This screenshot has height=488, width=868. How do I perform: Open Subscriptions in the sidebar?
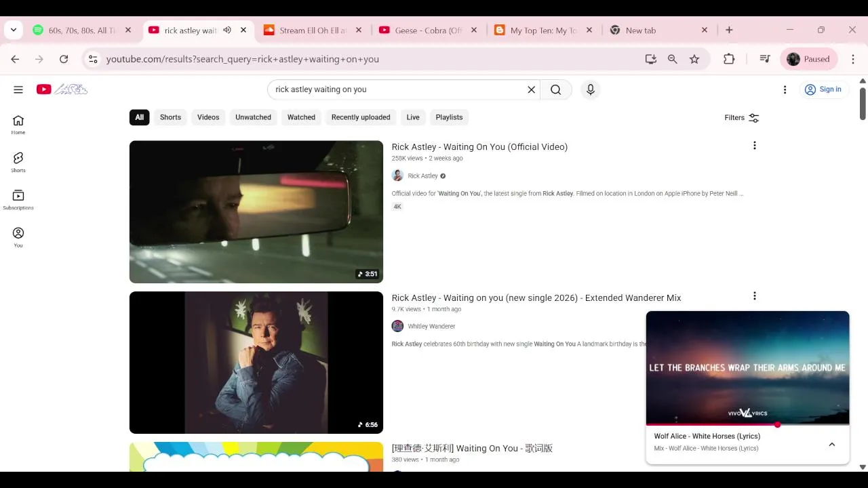coord(18,200)
